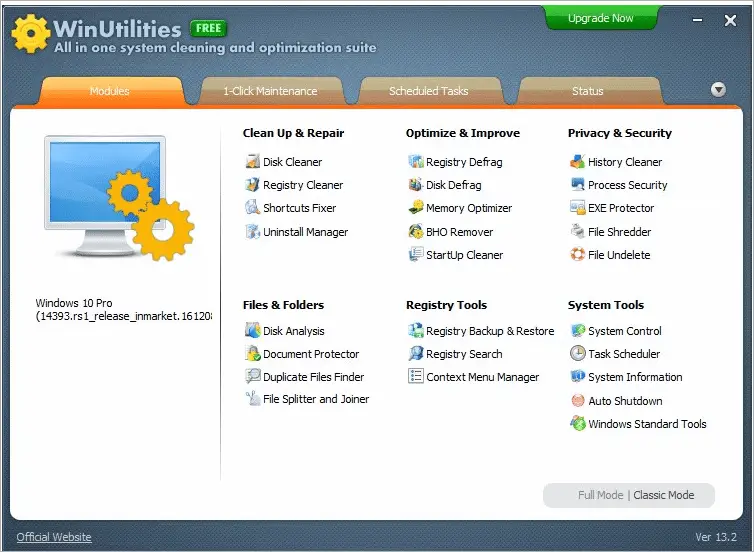Click the WinUtilities gear logo
This screenshot has width=754, height=552.
31,33
